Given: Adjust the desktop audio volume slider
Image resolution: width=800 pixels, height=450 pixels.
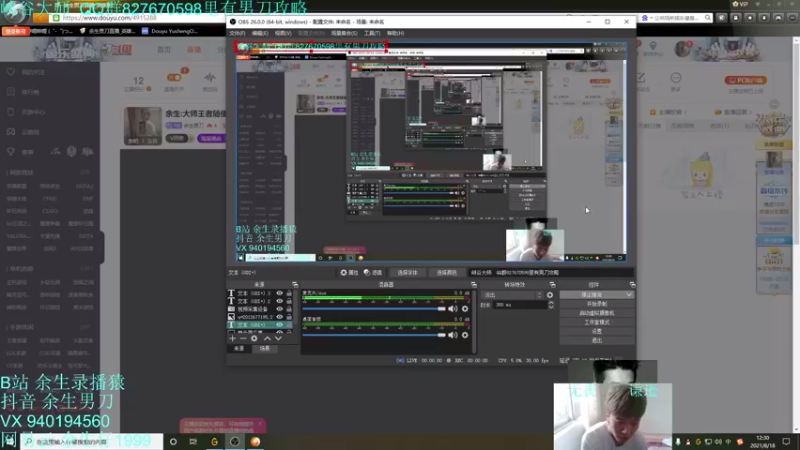Looking at the screenshot, I should click(x=374, y=335).
